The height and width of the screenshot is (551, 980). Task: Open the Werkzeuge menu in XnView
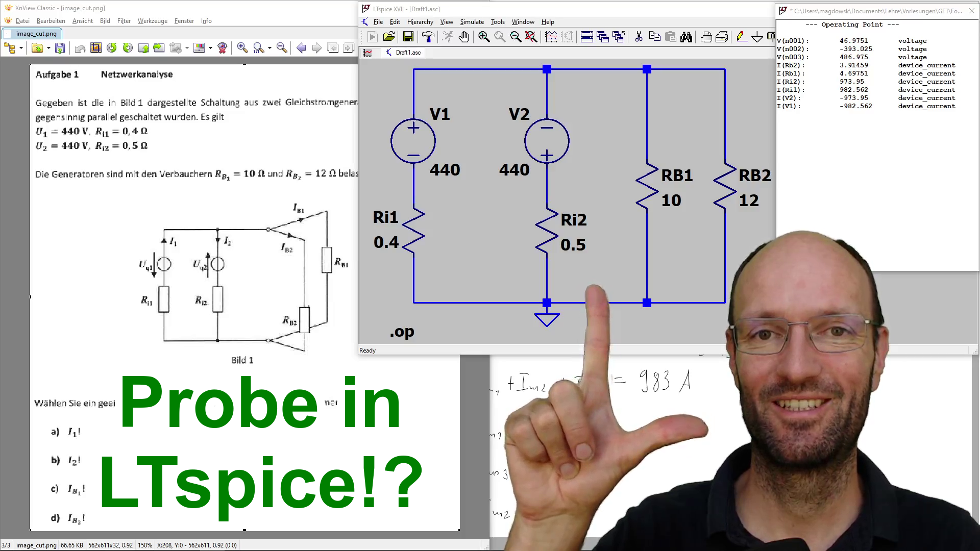pyautogui.click(x=152, y=21)
